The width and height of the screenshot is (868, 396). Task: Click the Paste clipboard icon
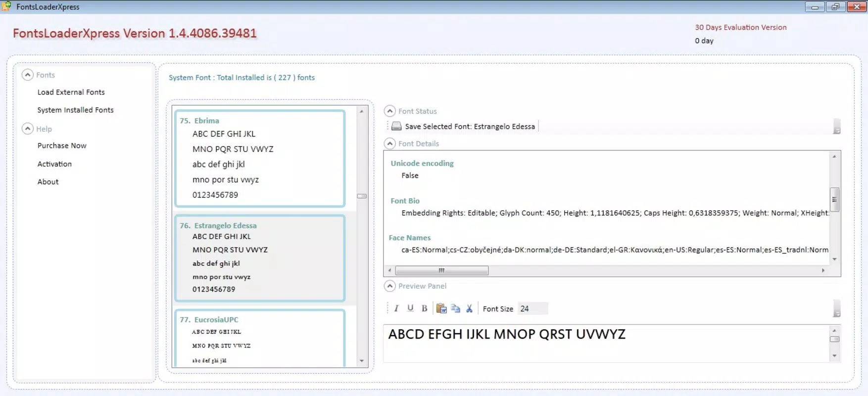[441, 308]
